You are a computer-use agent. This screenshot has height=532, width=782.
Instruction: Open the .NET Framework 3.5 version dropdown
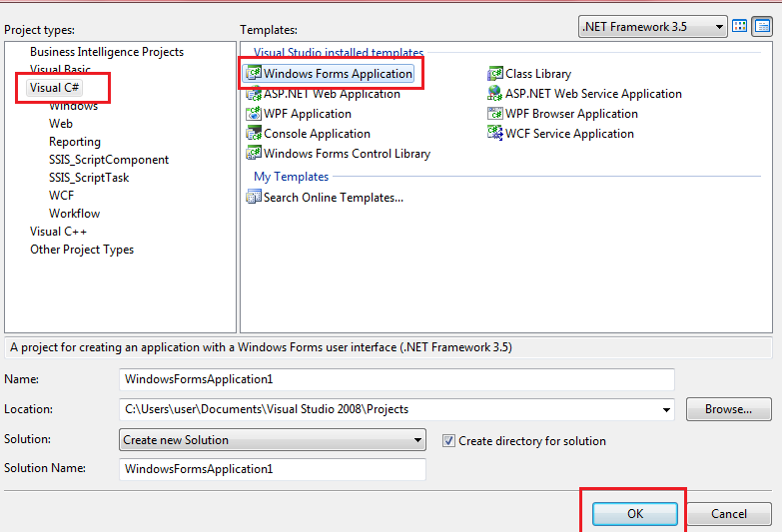(652, 27)
